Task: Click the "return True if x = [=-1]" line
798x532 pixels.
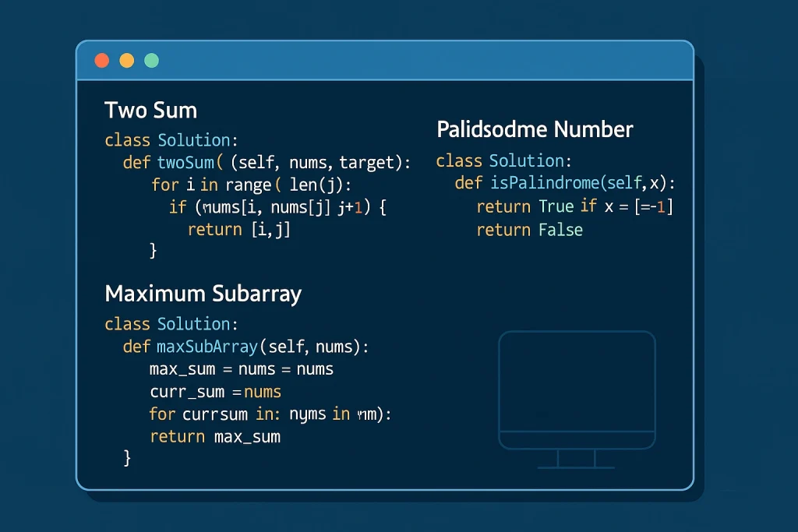Action: click(574, 206)
